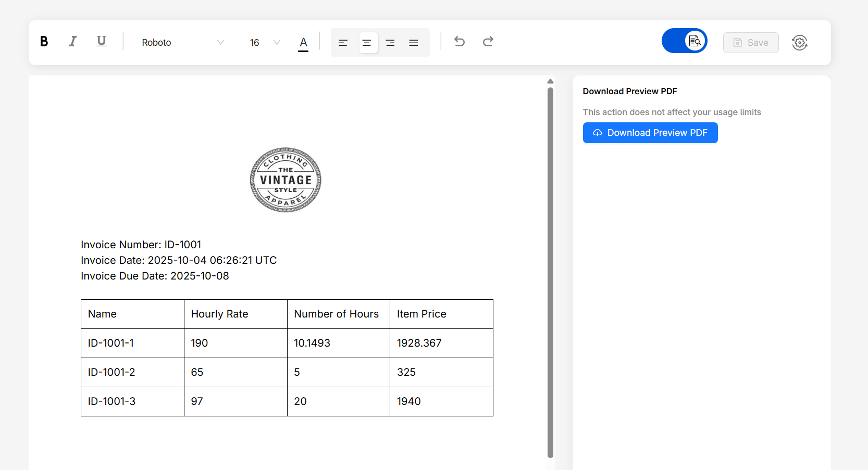Toggle bold formatting
Image resolution: width=868 pixels, height=470 pixels.
(44, 42)
